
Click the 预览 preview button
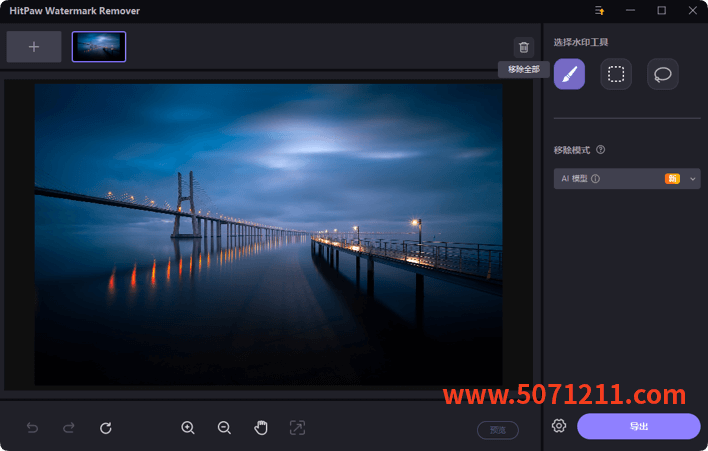coord(497,430)
